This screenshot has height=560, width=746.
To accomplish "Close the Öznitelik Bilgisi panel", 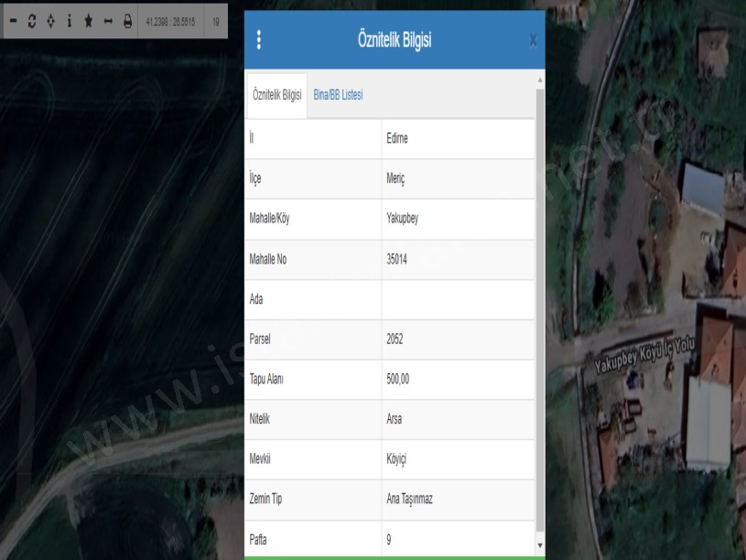I will coord(533,40).
